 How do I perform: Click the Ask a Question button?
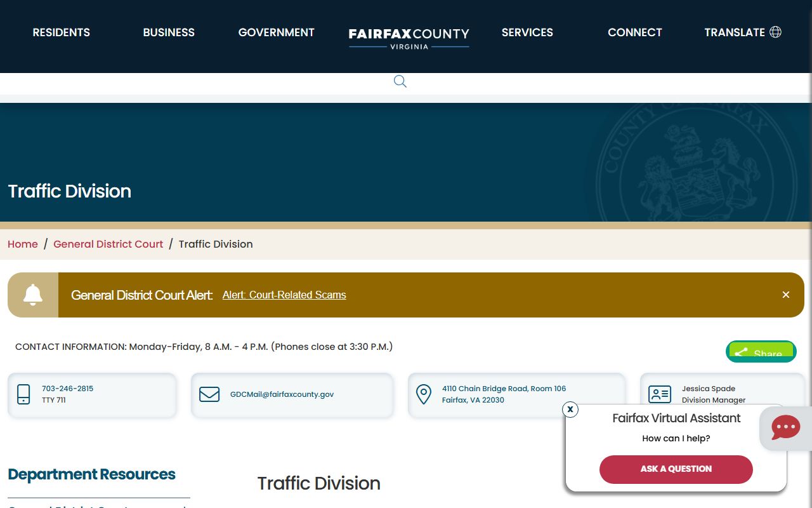point(676,469)
